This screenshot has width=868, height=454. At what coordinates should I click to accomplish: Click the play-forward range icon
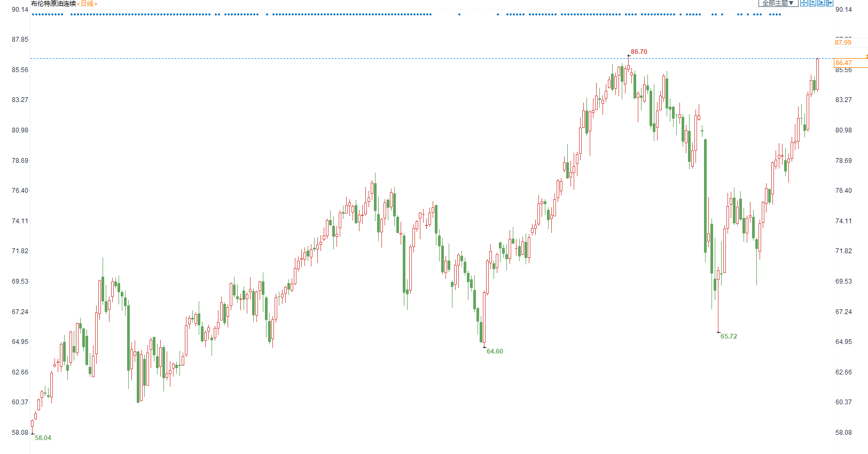point(820,3)
